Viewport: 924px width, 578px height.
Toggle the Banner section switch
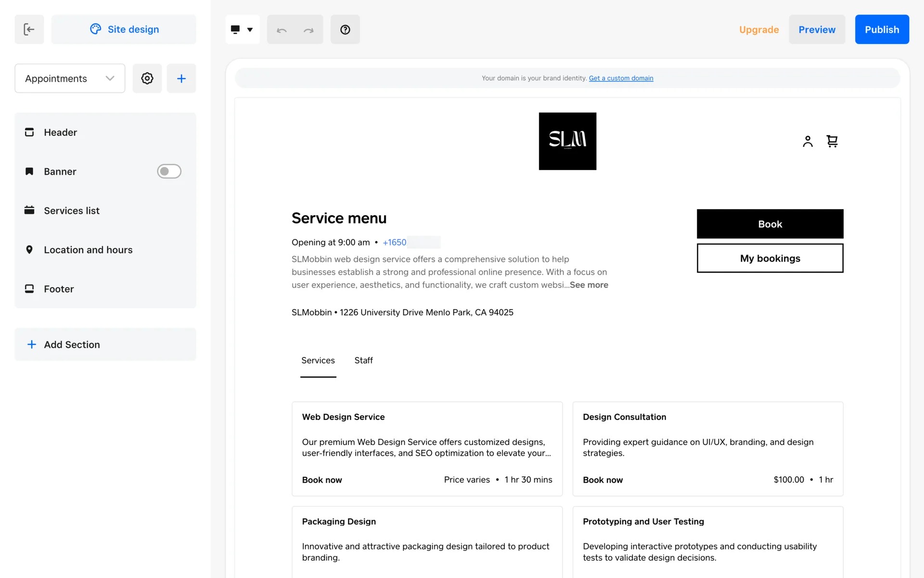[x=169, y=171]
